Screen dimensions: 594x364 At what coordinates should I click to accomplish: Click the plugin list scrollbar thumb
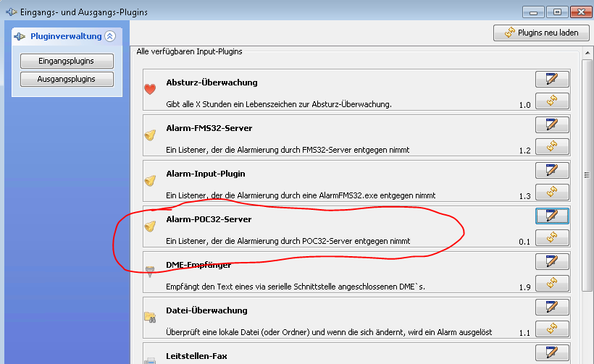click(587, 174)
